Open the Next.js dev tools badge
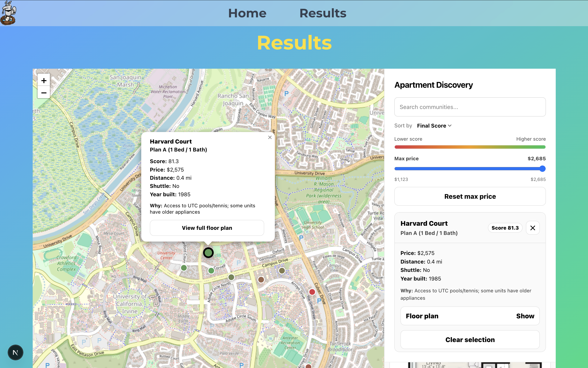This screenshot has width=588, height=368. coord(15,352)
